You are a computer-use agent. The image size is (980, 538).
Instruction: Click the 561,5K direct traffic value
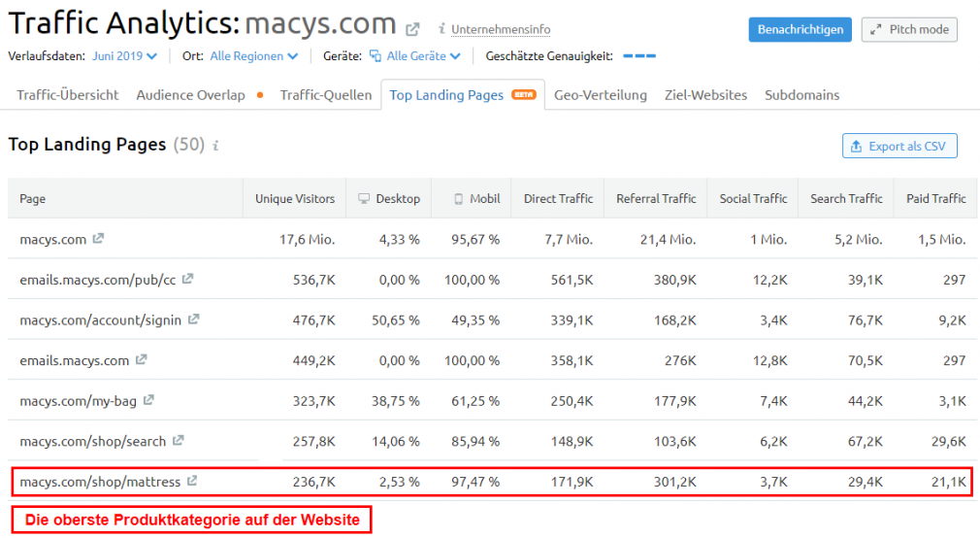pyautogui.click(x=572, y=280)
